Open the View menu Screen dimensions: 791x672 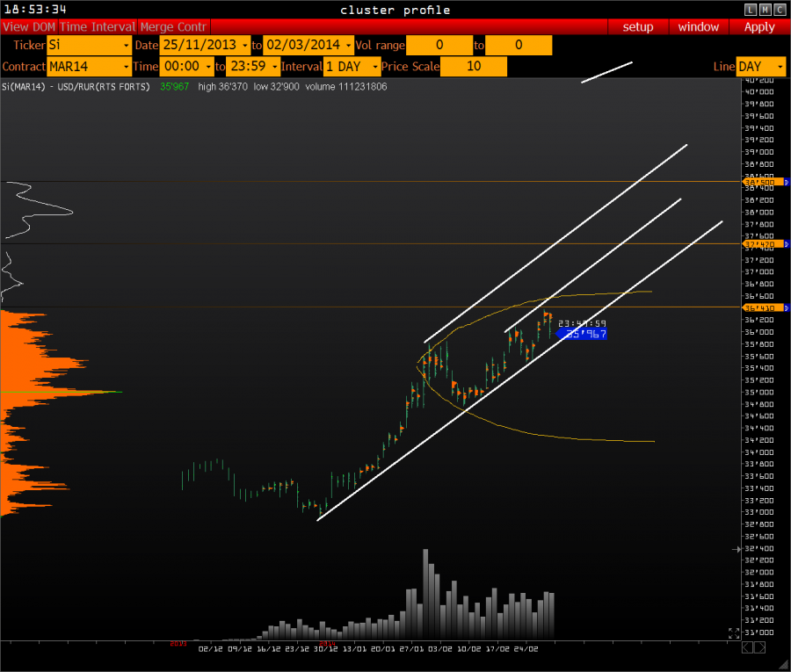click(x=16, y=27)
